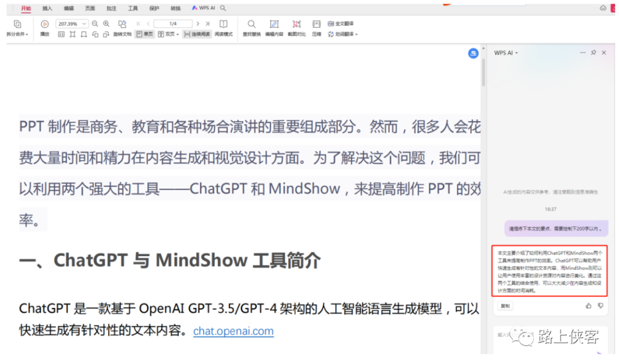The height and width of the screenshot is (364, 619).
Task: Click the 旋转文档 text label
Action: [x=123, y=34]
